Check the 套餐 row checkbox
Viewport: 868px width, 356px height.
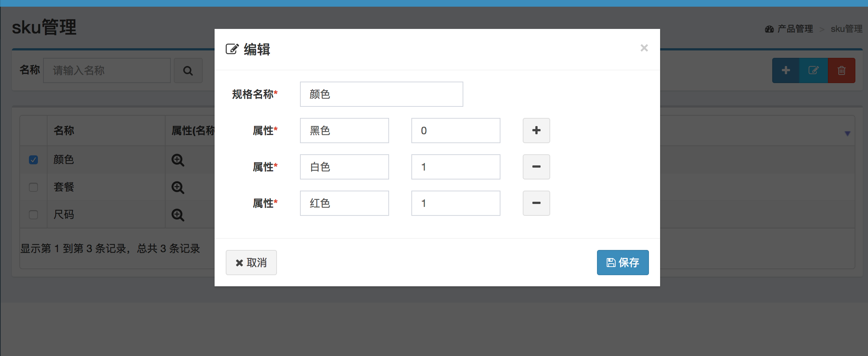coord(33,187)
